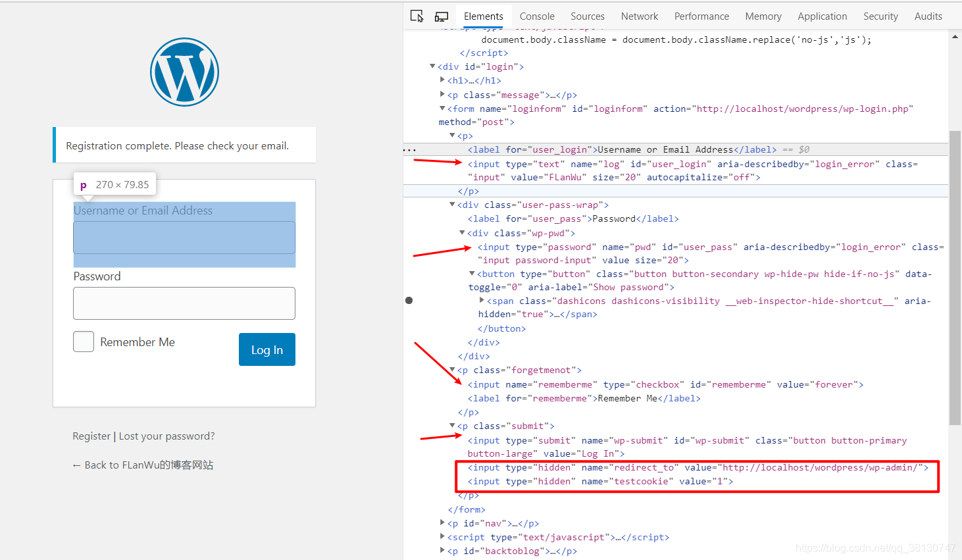Collapse the div id="login" node
Image resolution: width=962 pixels, height=560 pixels.
[432, 66]
